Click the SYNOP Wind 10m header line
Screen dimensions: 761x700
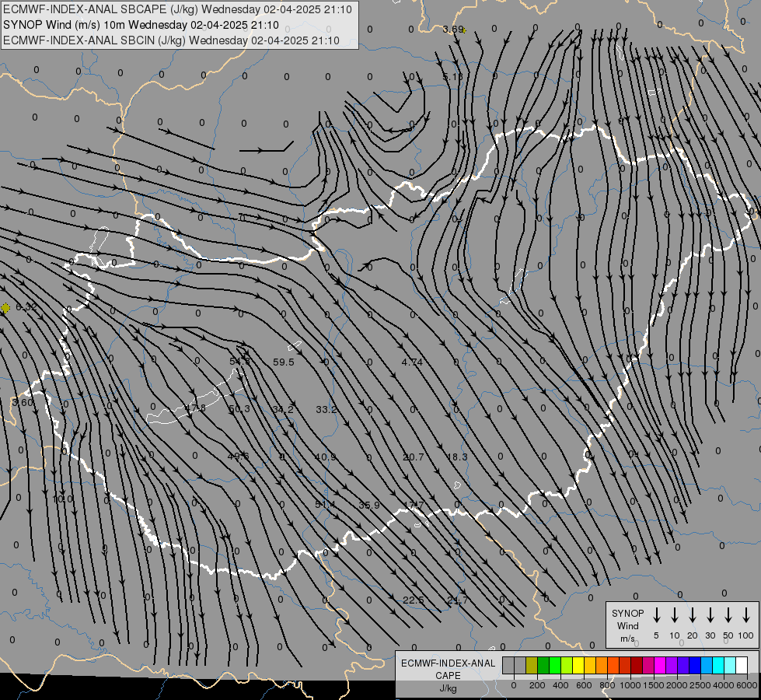point(141,25)
